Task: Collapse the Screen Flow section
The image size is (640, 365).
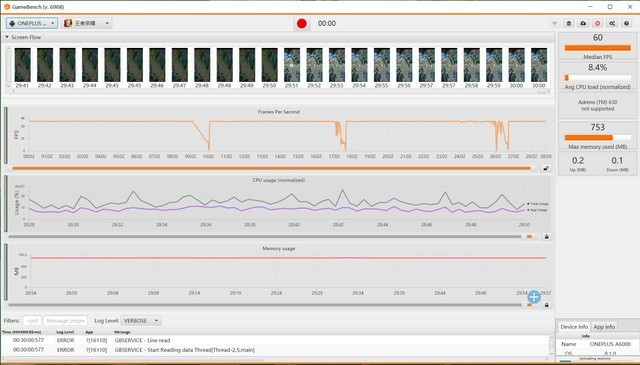Action: click(x=7, y=37)
